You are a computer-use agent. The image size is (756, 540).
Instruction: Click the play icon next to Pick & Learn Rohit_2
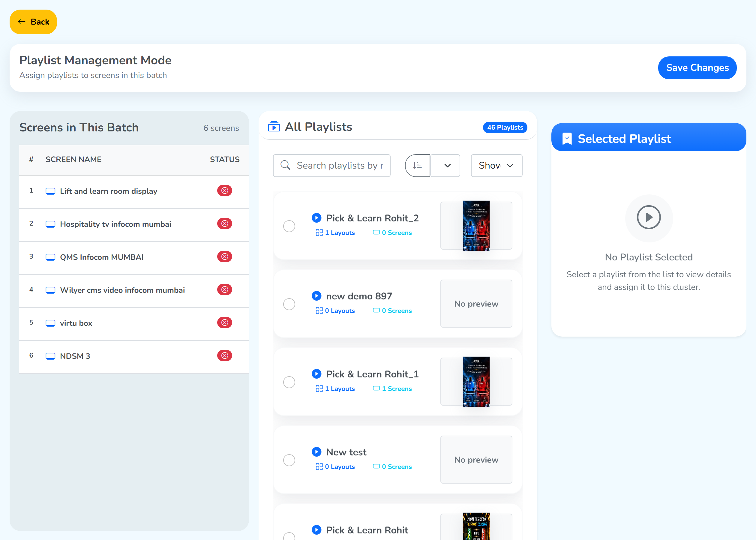point(316,218)
